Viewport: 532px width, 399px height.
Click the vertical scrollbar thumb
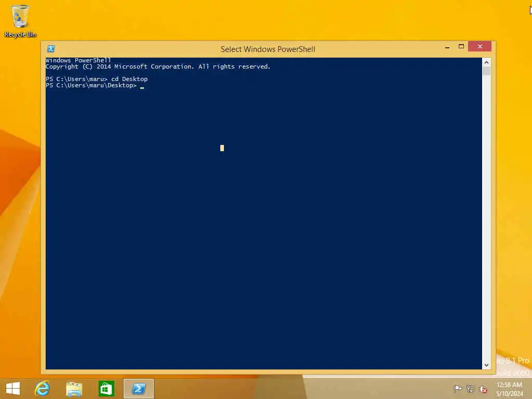pos(486,71)
